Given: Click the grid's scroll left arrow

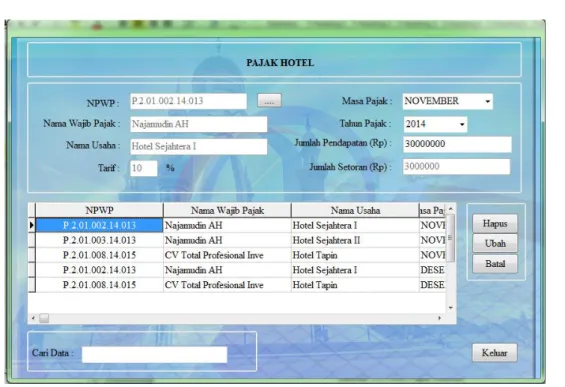Looking at the screenshot, I should (33, 318).
